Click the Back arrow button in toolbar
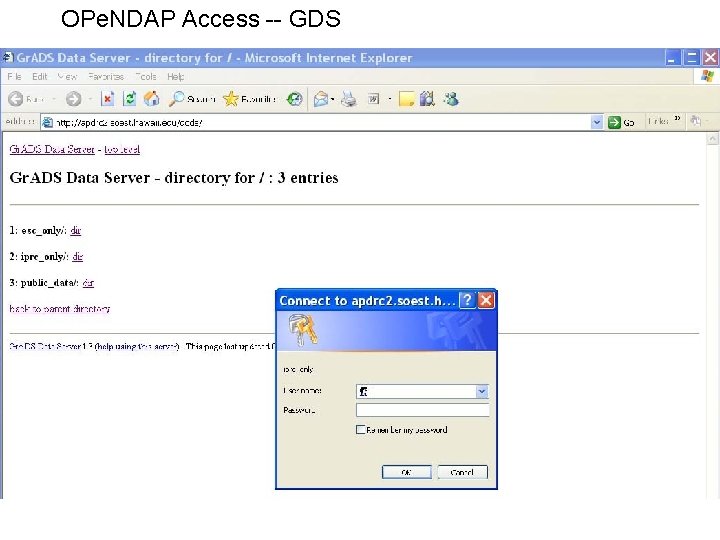Viewport: 720px width, 540px height. pyautogui.click(x=16, y=99)
